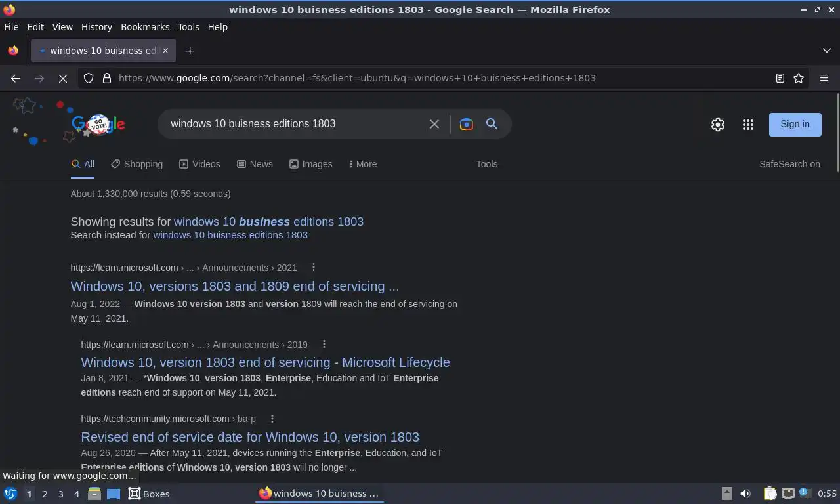Viewport: 840px width, 504px height.
Task: Open the History menu
Action: [96, 27]
